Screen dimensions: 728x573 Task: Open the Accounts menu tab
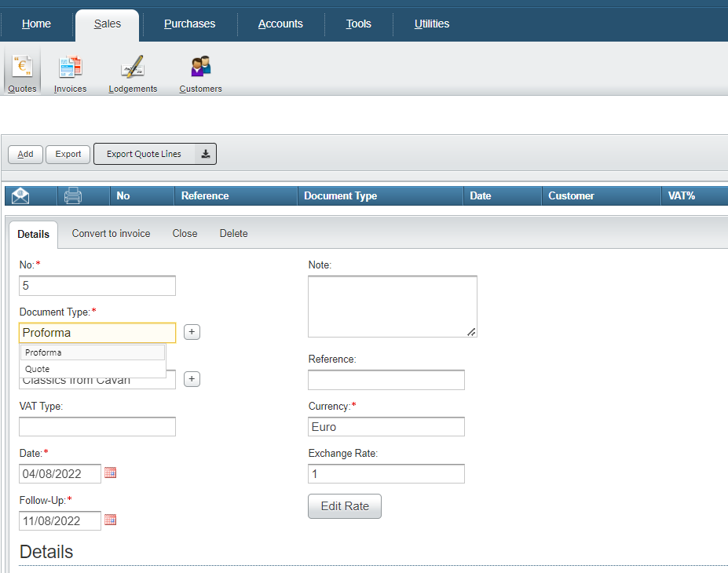(280, 24)
